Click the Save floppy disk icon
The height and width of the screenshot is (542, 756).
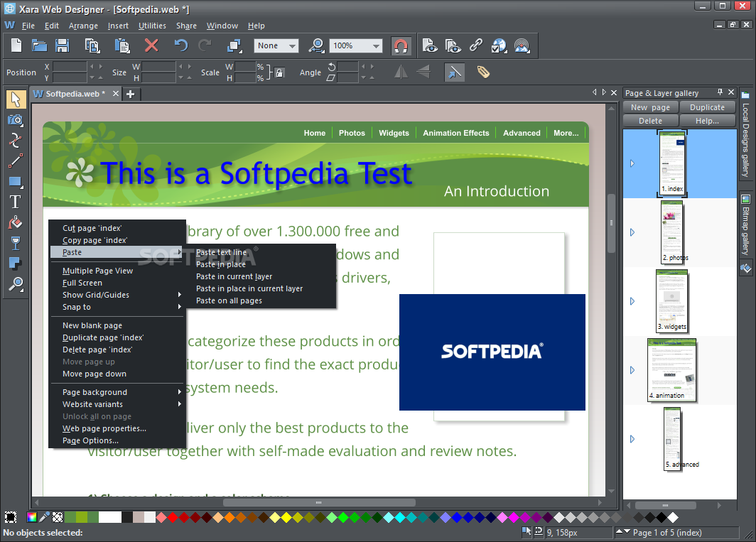63,45
